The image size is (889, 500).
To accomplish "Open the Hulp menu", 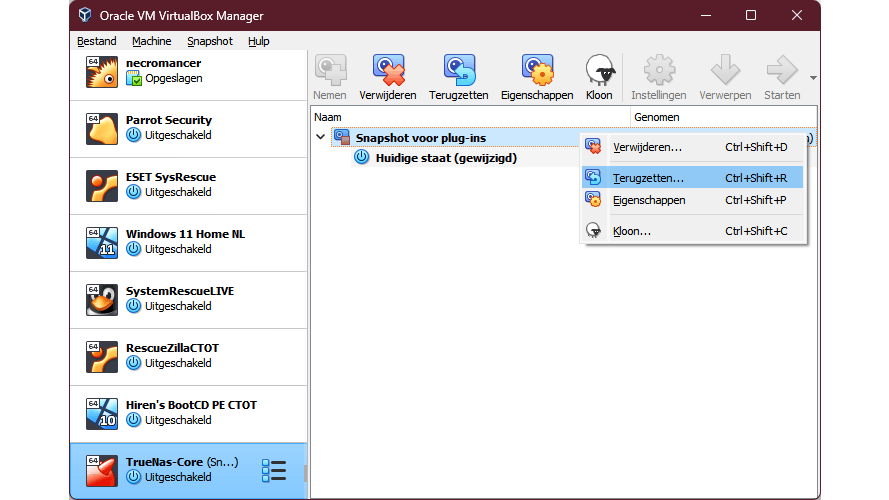I will tap(259, 41).
